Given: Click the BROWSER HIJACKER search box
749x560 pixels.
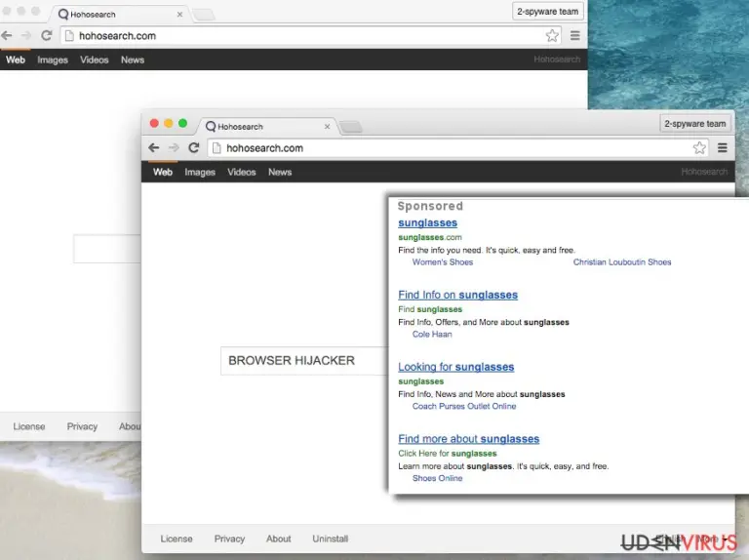Looking at the screenshot, I should coord(304,361).
